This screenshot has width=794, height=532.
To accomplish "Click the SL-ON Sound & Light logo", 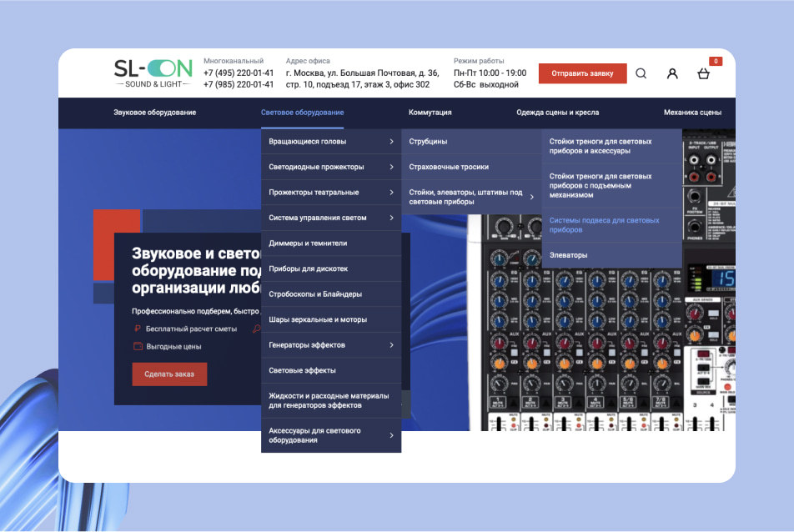I will click(153, 74).
